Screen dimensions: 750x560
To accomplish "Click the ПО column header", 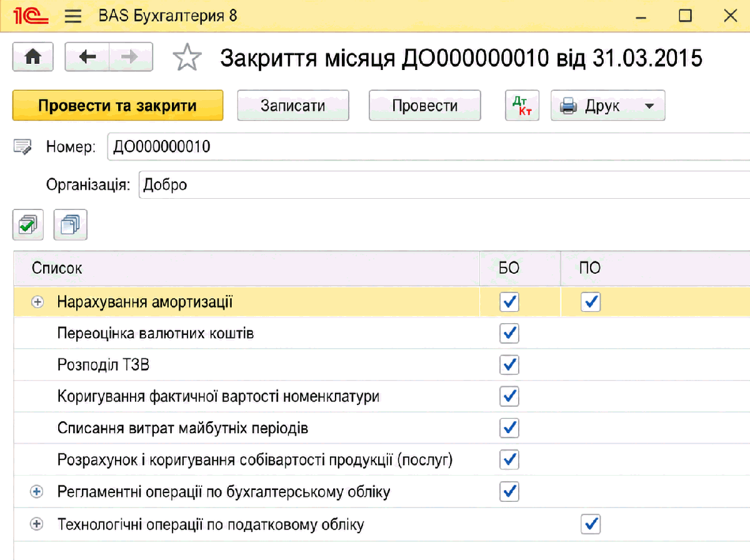I will pyautogui.click(x=655, y=269).
